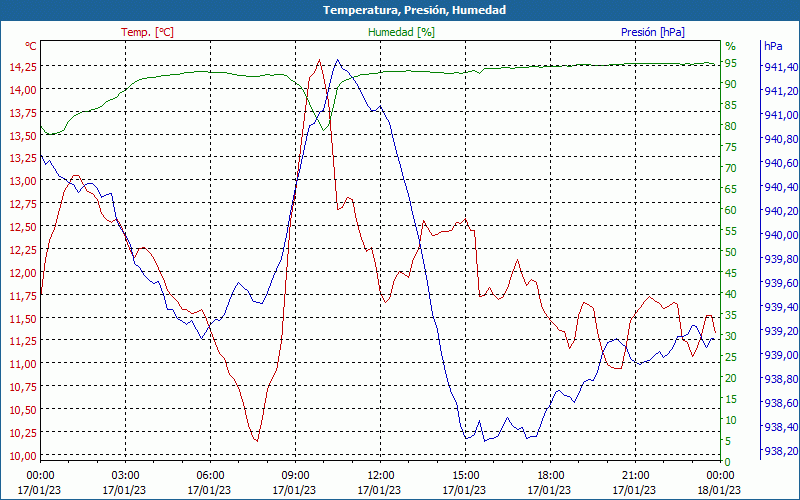Click the 13,25 temperature axis value
800x500 pixels.
tap(23, 158)
